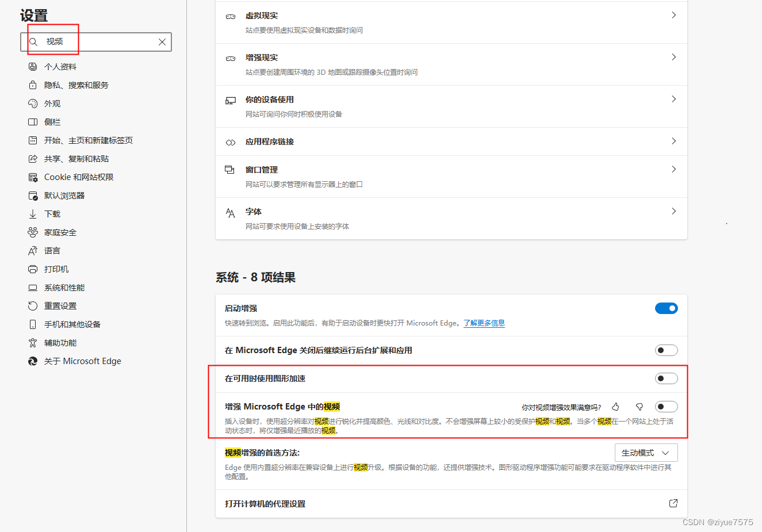Click thumbs up for video enhancement feedback
This screenshot has width=762, height=532.
tap(615, 407)
